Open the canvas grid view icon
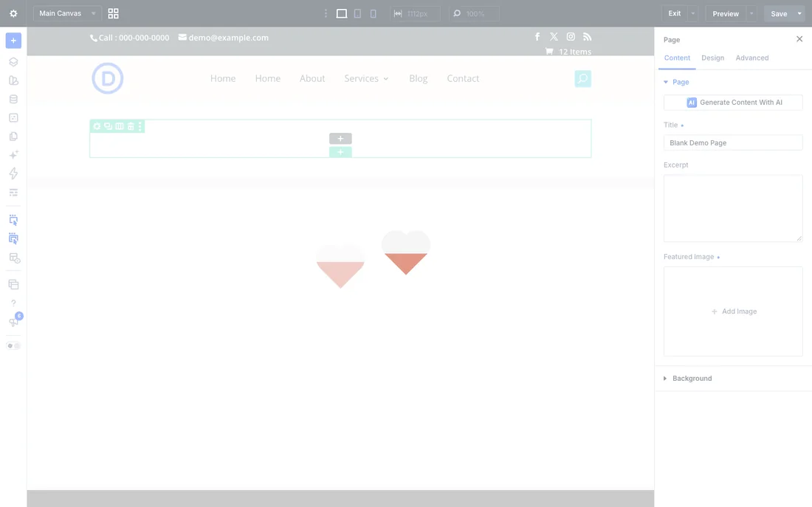The image size is (812, 507). click(x=113, y=13)
